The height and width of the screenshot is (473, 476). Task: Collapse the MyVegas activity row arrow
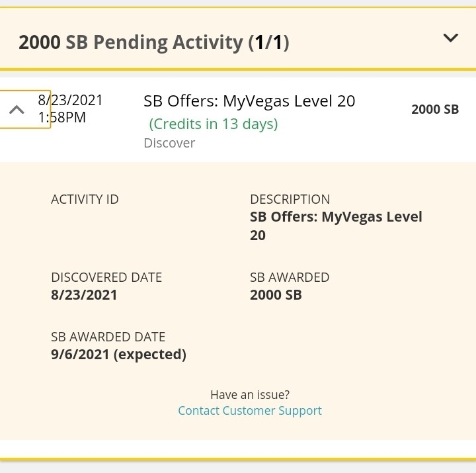(17, 109)
